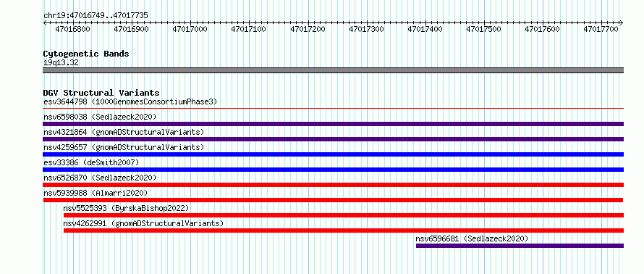This screenshot has height=274, width=644.
Task: Click ruler position 47017300
Action: click(x=367, y=29)
